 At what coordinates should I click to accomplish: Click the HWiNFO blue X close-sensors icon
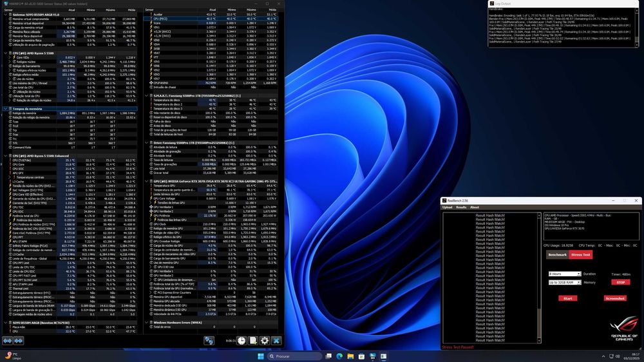click(276, 341)
